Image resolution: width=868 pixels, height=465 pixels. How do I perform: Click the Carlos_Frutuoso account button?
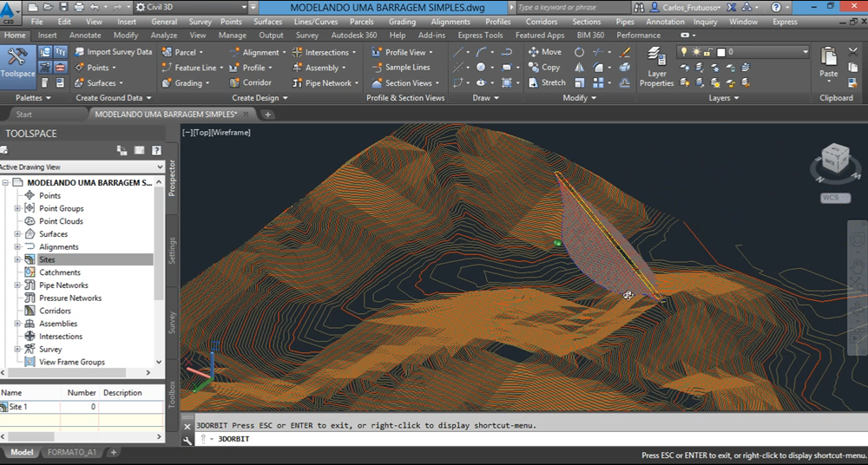(x=686, y=7)
